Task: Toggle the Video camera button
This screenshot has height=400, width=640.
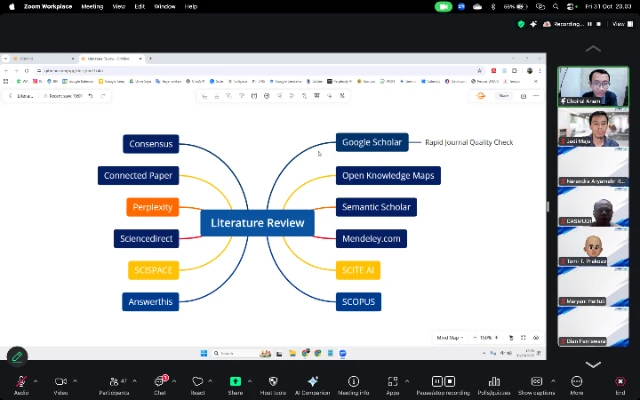Action: [60, 382]
